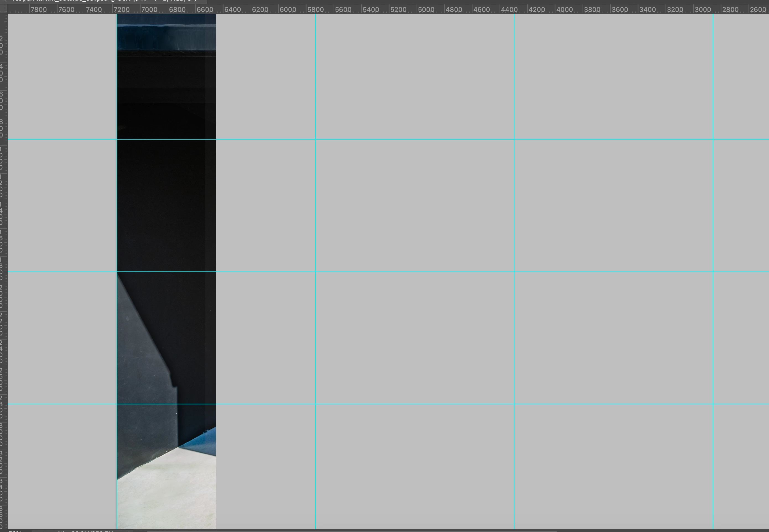The height and width of the screenshot is (532, 769).
Task: Click the ruler origin corner box
Action: [3, 9]
